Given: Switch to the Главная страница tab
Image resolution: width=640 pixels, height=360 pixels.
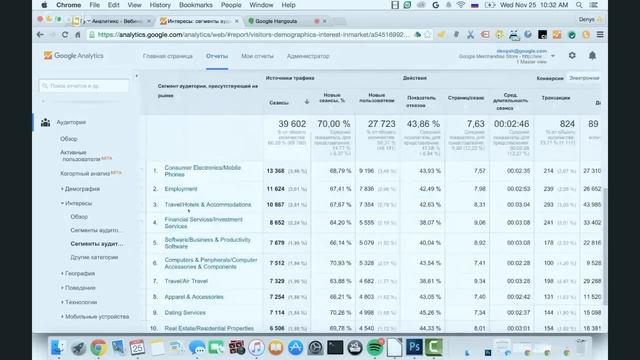Looking at the screenshot, I should click(168, 56).
